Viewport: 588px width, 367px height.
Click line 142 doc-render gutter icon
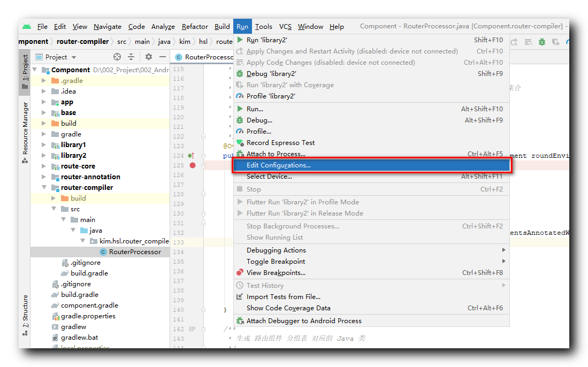point(193,329)
